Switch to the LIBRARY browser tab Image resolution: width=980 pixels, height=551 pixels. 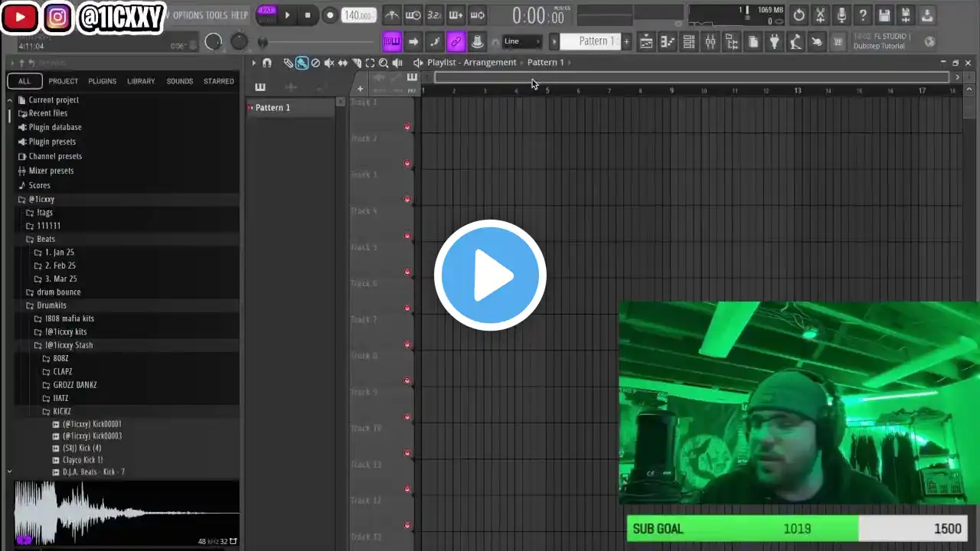[141, 81]
